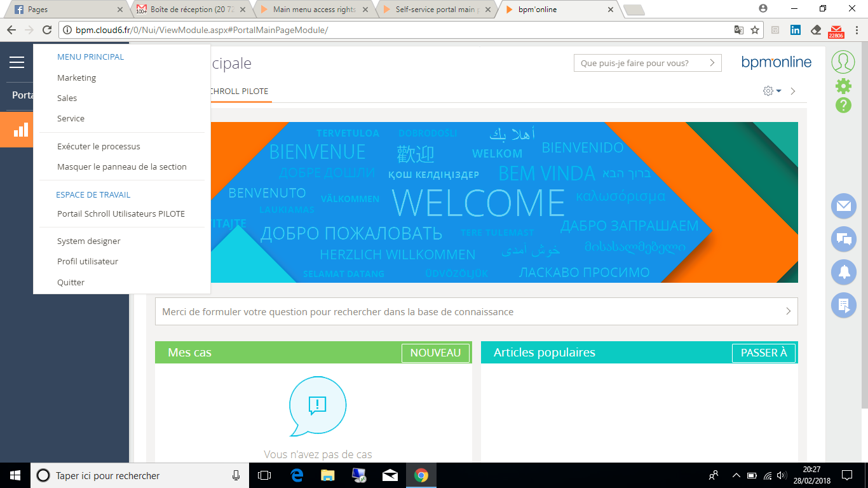Open the user profile icon in bpm'online
868x488 pixels.
[x=843, y=62]
